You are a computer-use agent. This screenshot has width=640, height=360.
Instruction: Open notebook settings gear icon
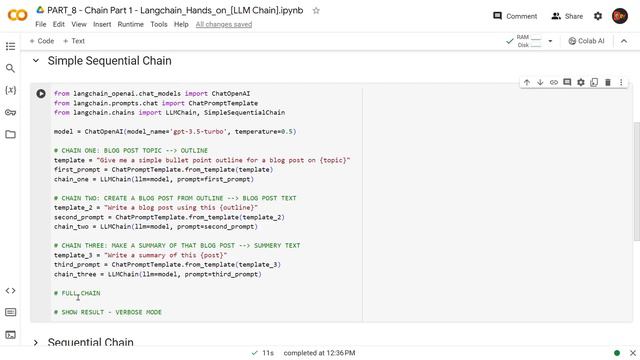pos(598,16)
